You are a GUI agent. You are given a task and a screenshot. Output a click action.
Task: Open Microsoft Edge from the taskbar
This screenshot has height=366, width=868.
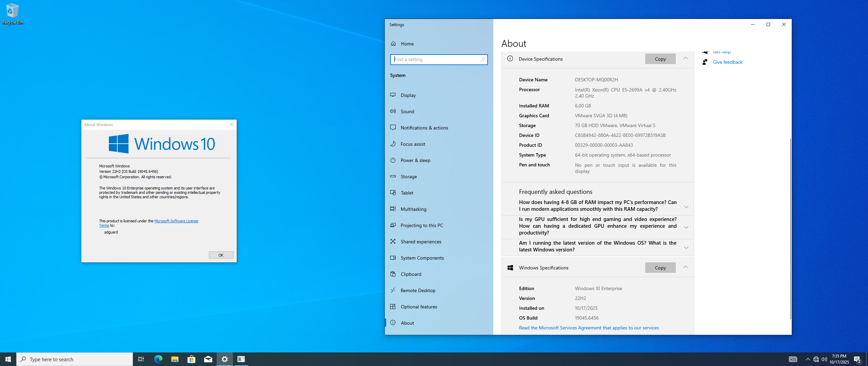click(158, 359)
